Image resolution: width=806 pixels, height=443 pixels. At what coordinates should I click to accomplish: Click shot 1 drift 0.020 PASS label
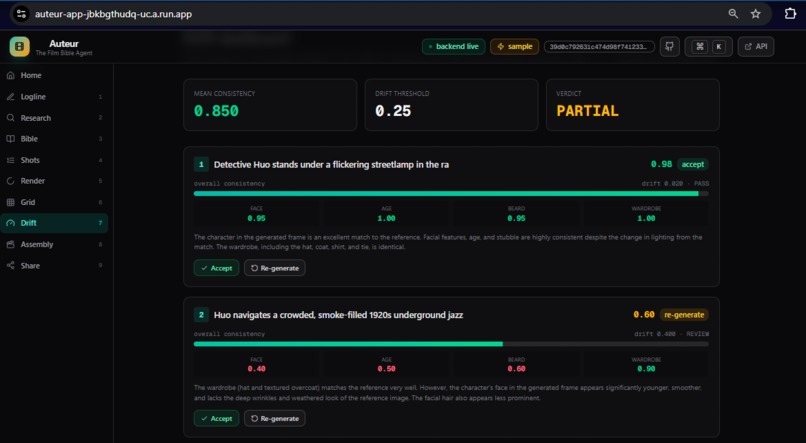coord(675,183)
